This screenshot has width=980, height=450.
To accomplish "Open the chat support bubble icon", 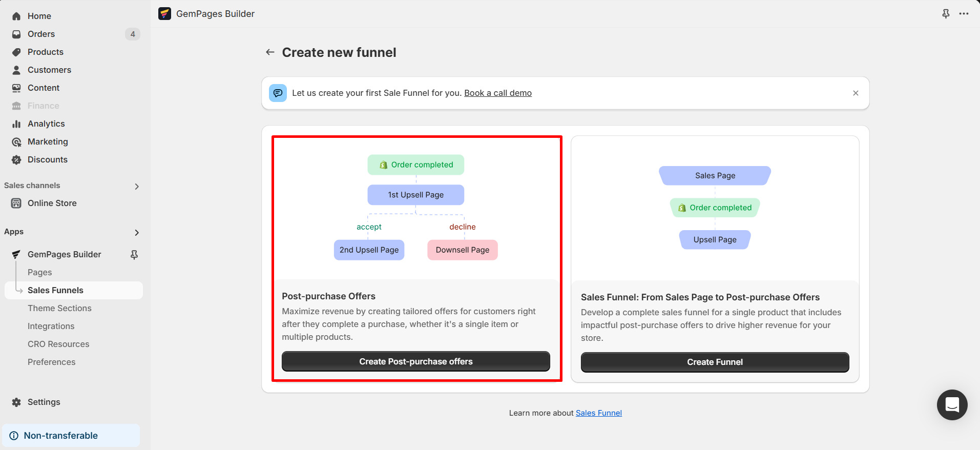I will (x=952, y=405).
